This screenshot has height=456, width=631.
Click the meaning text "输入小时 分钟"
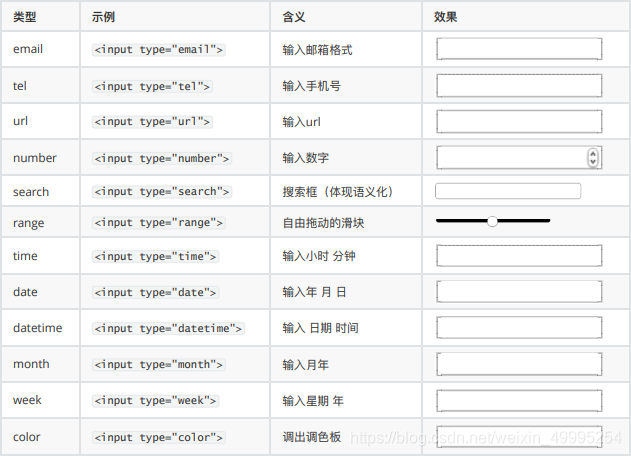(319, 256)
